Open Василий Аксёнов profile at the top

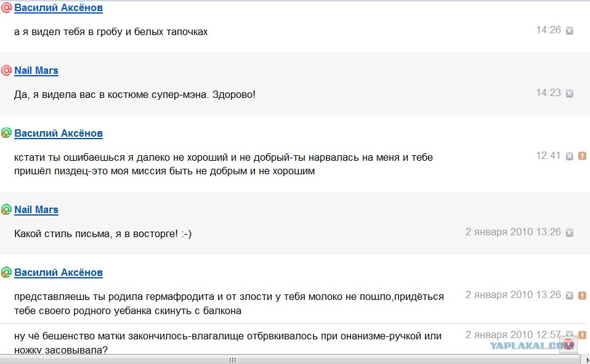click(x=59, y=7)
